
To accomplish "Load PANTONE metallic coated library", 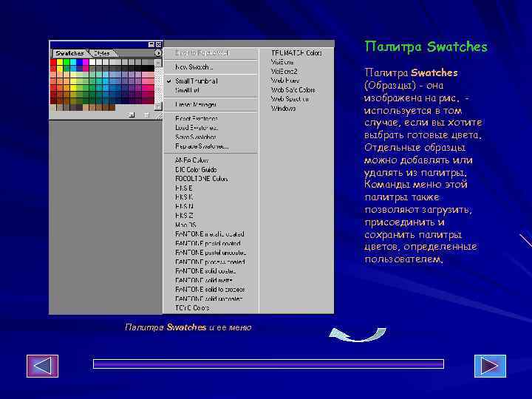I will coord(211,234).
